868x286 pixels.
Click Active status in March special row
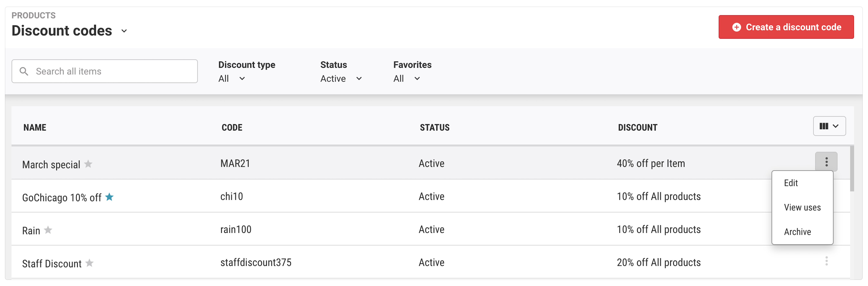(431, 164)
